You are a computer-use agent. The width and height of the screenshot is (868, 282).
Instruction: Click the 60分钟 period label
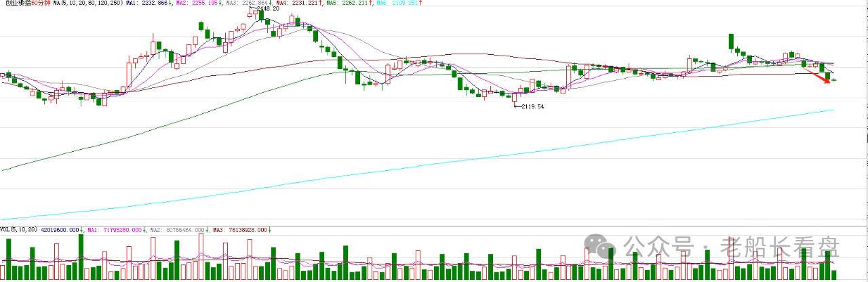point(40,3)
